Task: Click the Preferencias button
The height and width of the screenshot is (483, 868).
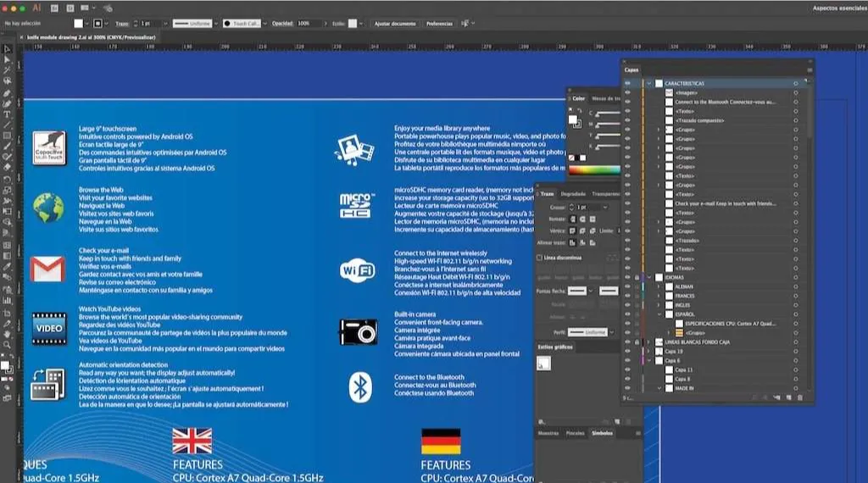Action: 439,24
